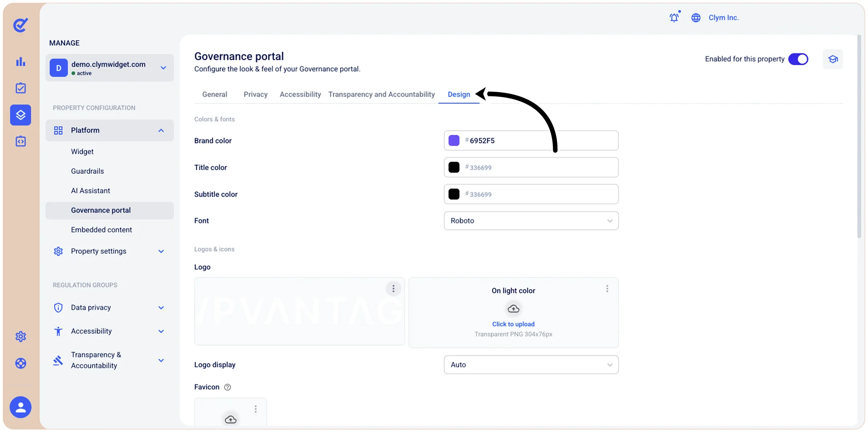868x432 pixels.
Task: Click the favicon upload cloud icon
Action: click(x=230, y=419)
